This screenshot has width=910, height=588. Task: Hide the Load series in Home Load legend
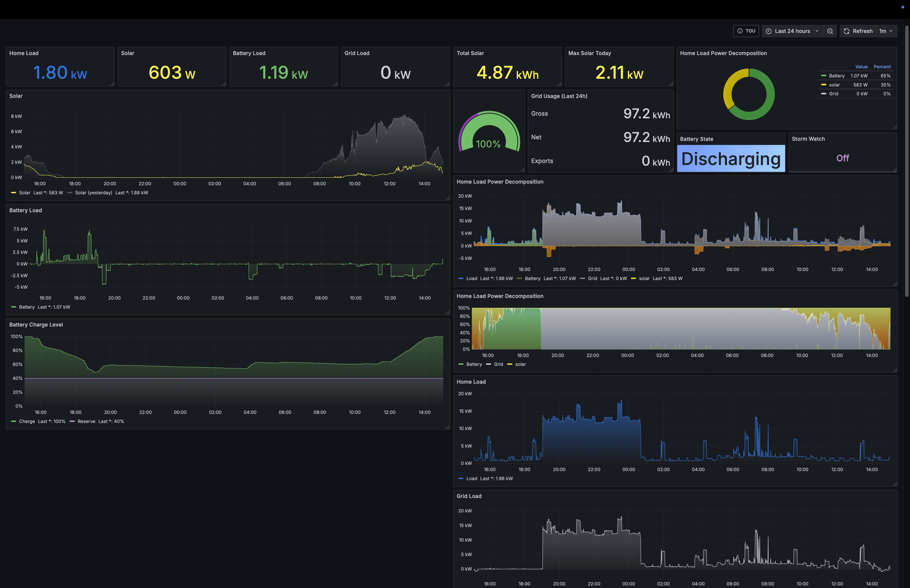coord(472,478)
